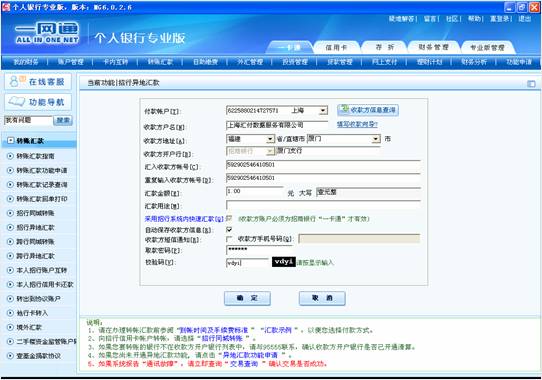Click the empty 汇款用途 purpose field

(x=323, y=205)
